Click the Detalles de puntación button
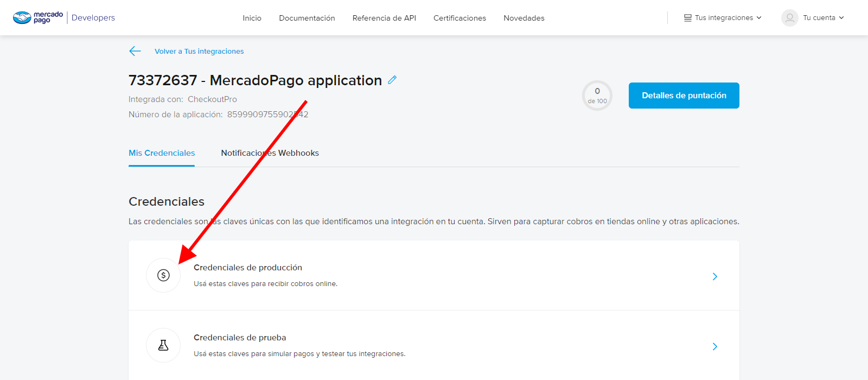868x380 pixels. (x=684, y=96)
